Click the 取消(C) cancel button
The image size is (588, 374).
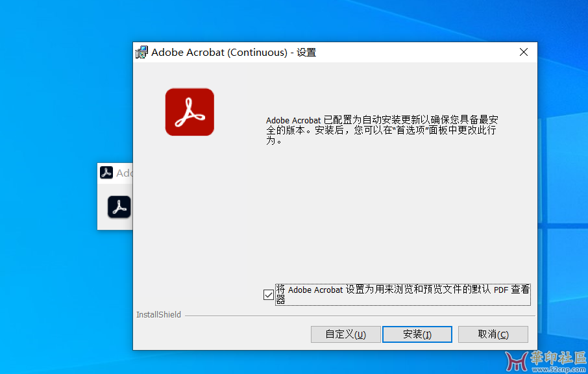(x=493, y=334)
